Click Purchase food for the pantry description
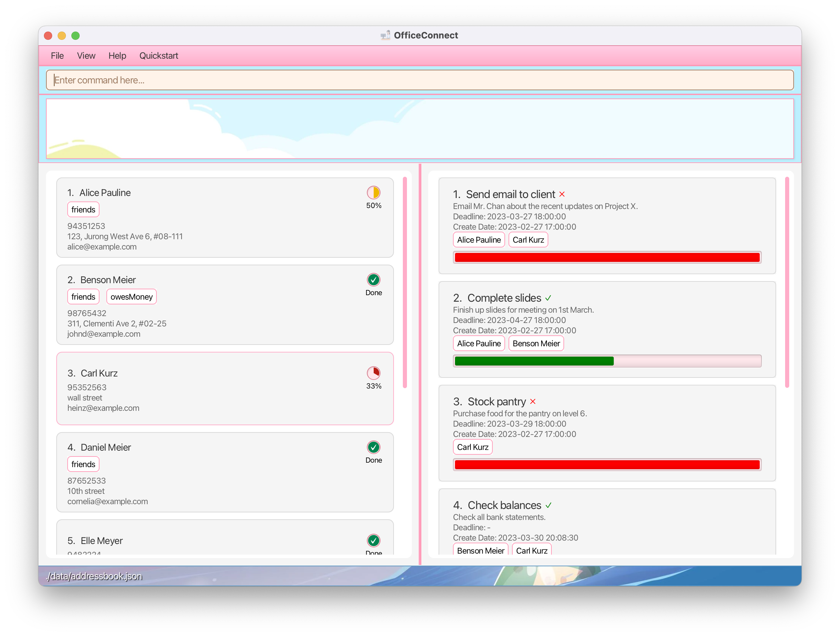The image size is (840, 637). coord(520,414)
